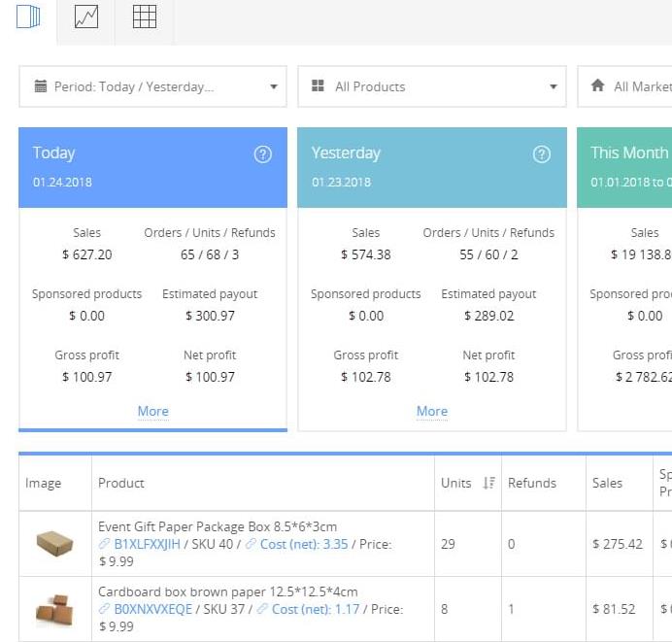This screenshot has width=672, height=642.
Task: Open the table grid view tab
Action: (x=145, y=17)
